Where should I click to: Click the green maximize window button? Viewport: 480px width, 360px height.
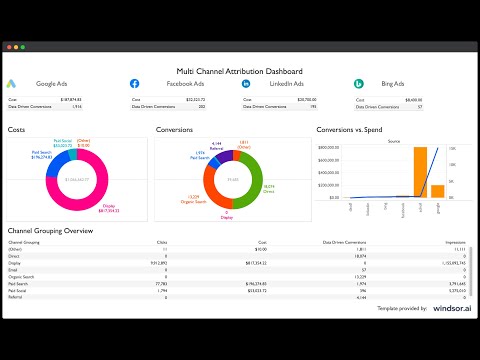pyautogui.click(x=23, y=47)
